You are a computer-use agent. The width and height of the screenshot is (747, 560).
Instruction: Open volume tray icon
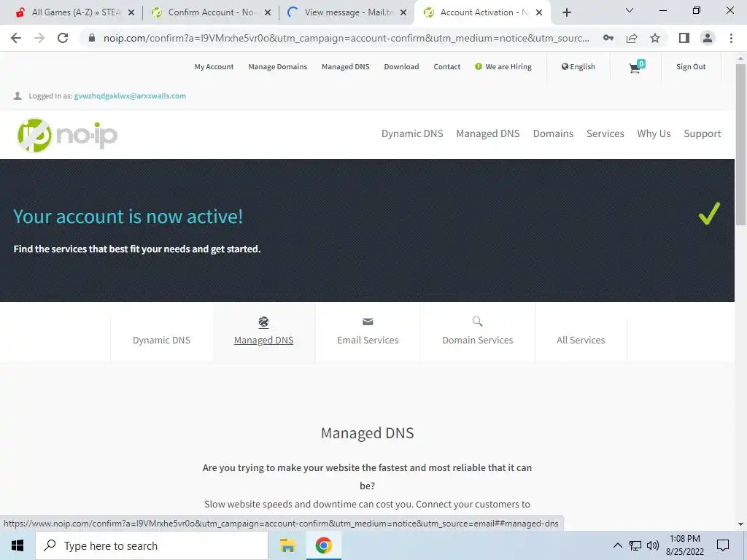click(653, 545)
